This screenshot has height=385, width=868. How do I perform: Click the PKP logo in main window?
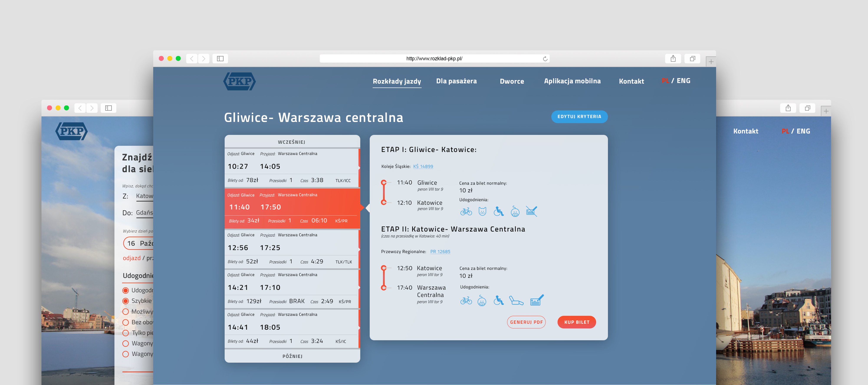[239, 81]
